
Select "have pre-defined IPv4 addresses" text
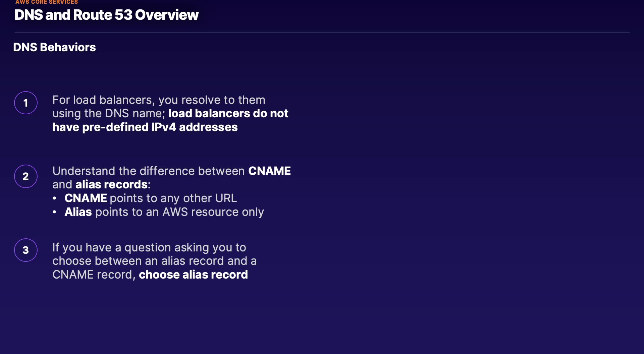coord(145,127)
